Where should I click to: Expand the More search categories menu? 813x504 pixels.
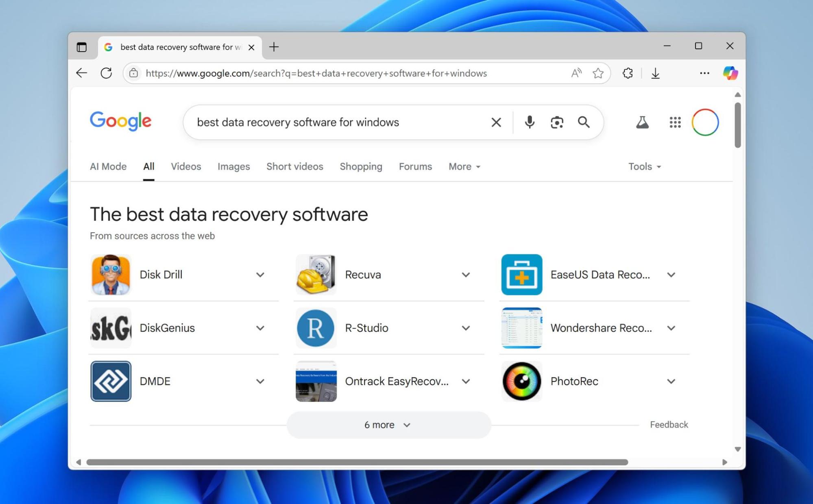tap(464, 166)
